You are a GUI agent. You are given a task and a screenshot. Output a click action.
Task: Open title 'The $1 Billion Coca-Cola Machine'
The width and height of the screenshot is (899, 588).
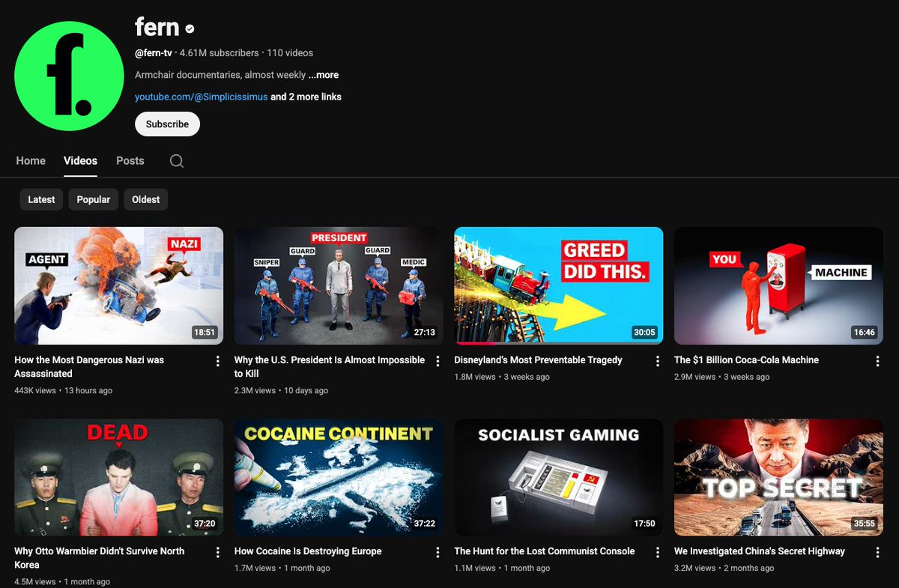coord(746,360)
